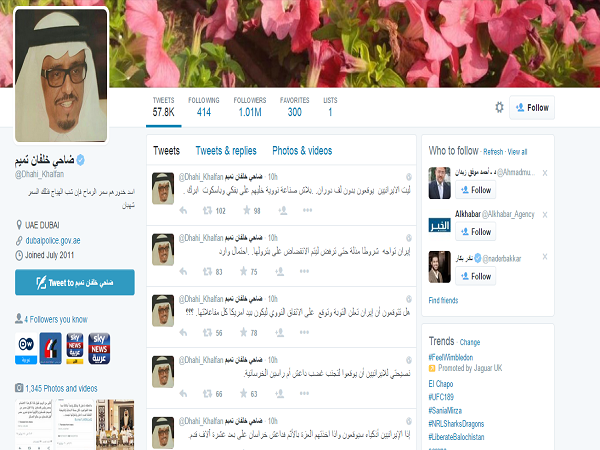Switch to the Photos & videos tab
This screenshot has width=600, height=450.
click(x=302, y=150)
